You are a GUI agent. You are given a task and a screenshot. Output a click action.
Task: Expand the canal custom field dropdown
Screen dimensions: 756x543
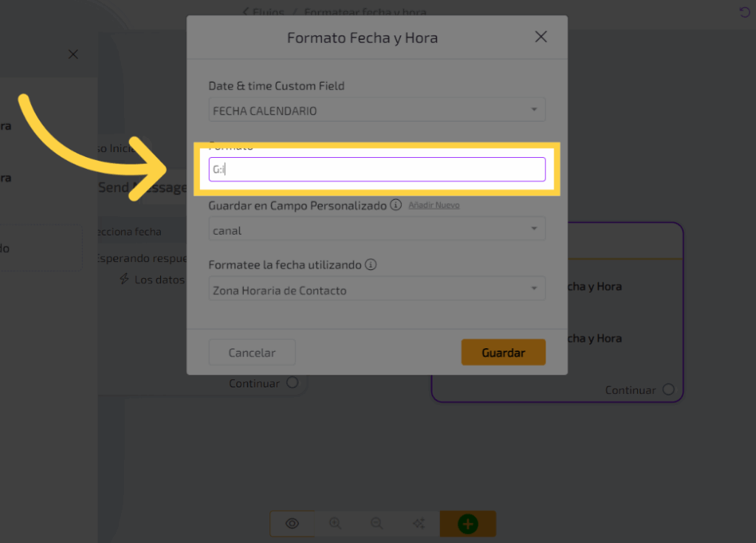[377, 229]
